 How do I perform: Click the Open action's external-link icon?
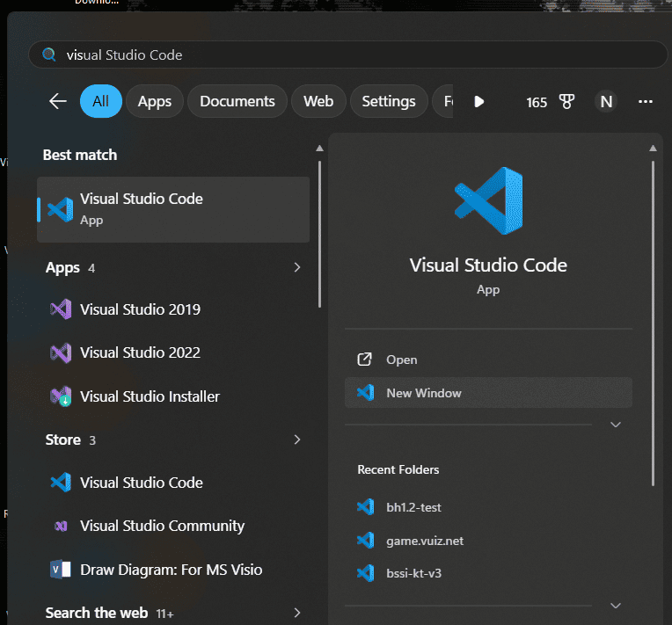(x=365, y=360)
